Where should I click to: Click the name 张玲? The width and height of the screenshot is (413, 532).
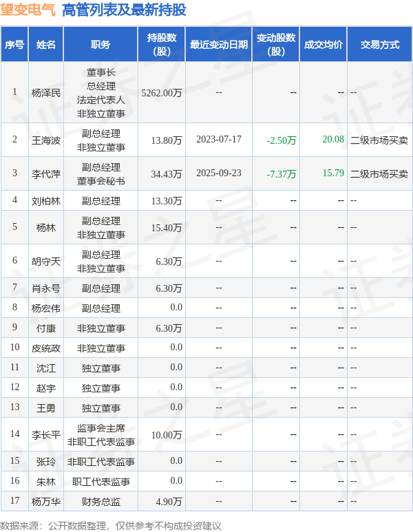[46, 462]
